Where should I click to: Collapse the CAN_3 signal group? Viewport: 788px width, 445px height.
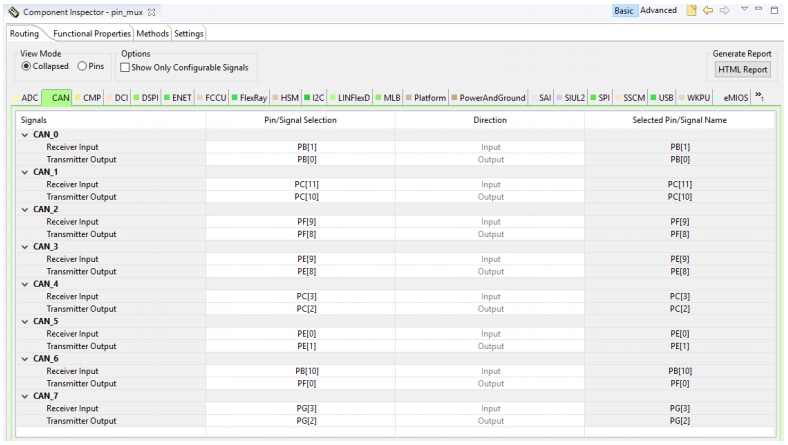tap(25, 246)
